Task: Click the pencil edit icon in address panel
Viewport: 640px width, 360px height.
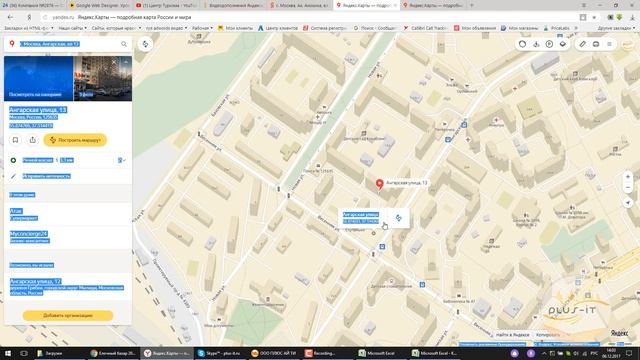Action: [x=13, y=176]
